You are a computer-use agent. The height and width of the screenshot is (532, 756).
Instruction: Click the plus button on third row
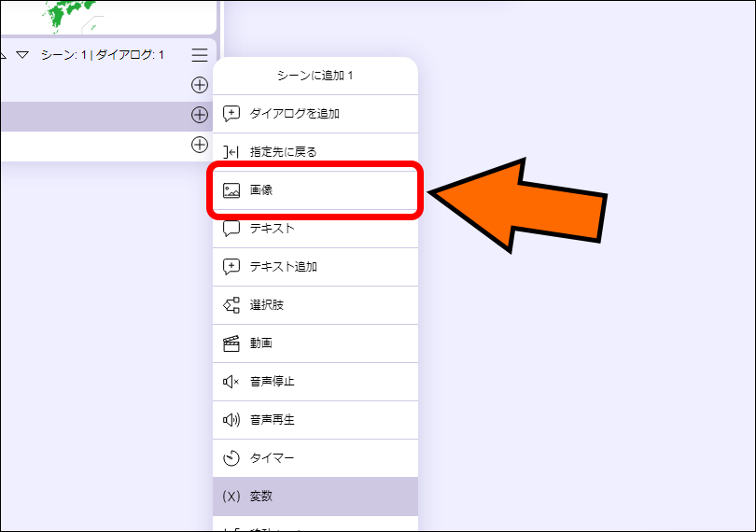[200, 145]
